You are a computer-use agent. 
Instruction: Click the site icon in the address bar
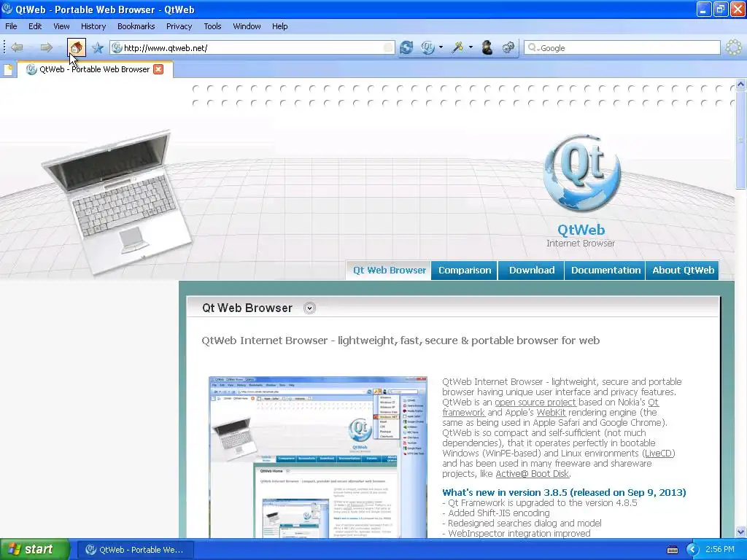coord(117,47)
